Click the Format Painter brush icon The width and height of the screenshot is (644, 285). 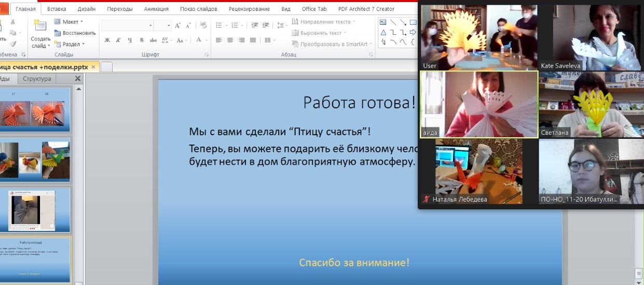coord(13,44)
